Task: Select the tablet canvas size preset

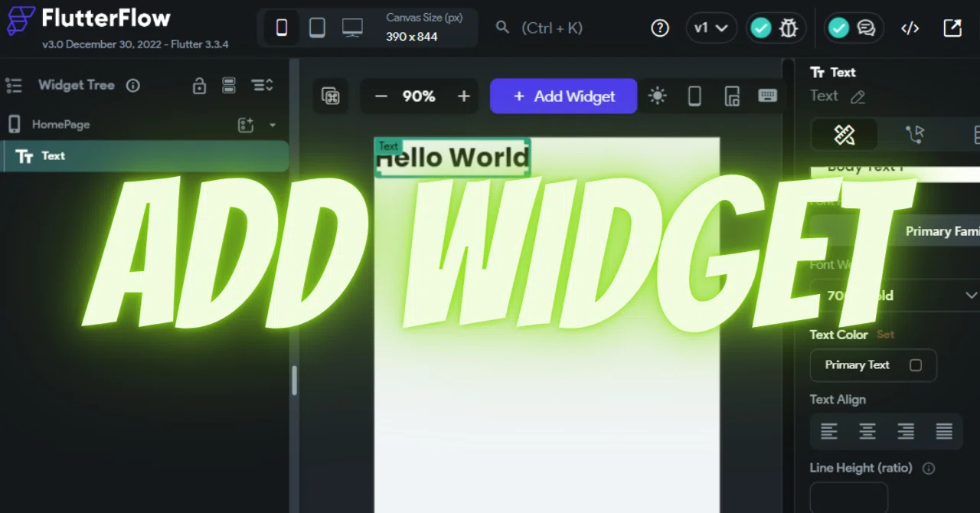Action: click(317, 28)
